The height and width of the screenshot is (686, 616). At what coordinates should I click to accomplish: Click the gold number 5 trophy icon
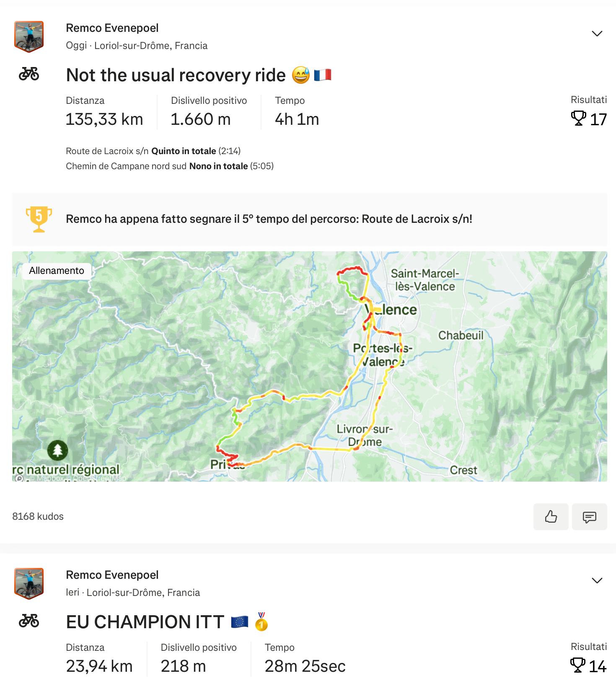[x=39, y=219]
